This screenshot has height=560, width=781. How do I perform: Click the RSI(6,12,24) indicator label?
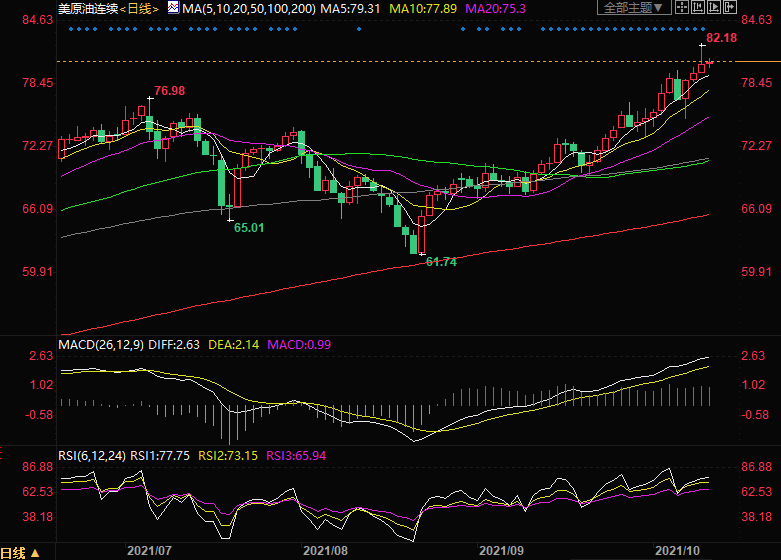click(91, 455)
